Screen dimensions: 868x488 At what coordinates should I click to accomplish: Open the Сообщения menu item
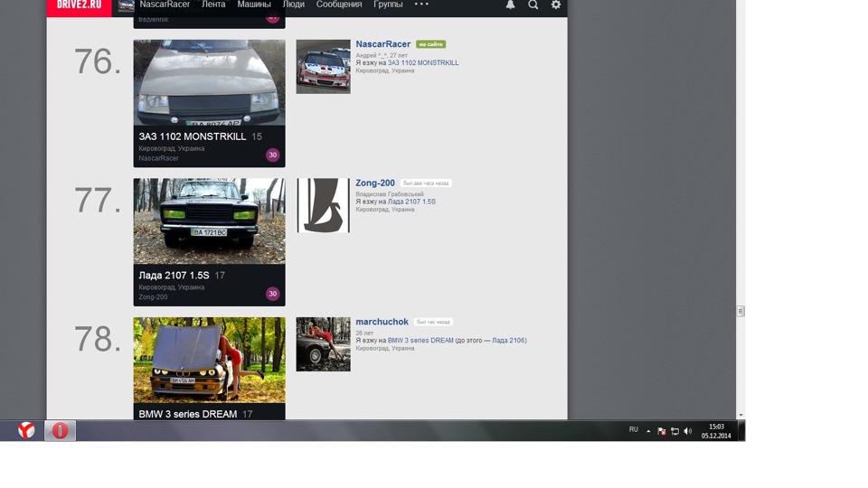tap(339, 5)
